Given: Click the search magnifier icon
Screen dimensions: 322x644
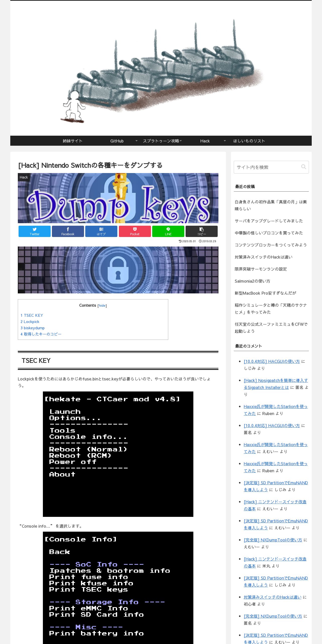Looking at the screenshot, I should (303, 167).
